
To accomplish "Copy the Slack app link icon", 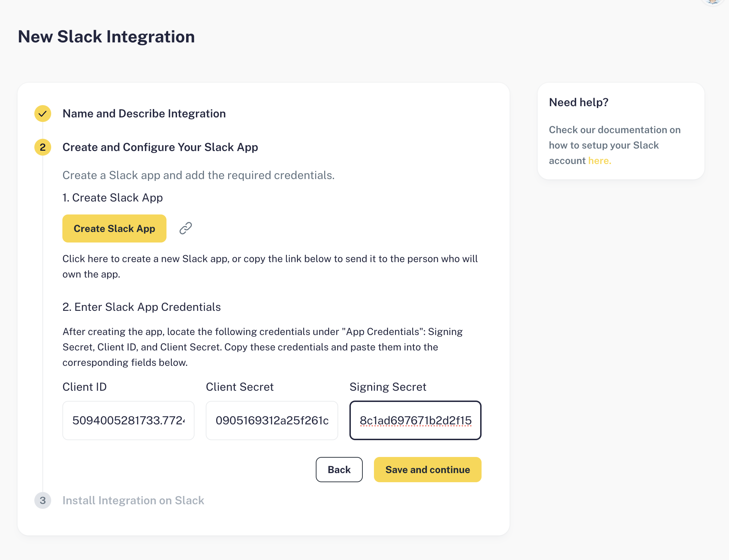I will coord(185,228).
